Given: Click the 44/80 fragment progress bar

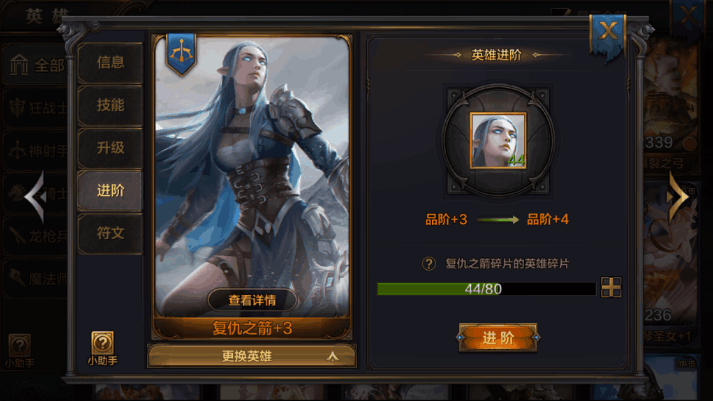Looking at the screenshot, I should click(486, 289).
